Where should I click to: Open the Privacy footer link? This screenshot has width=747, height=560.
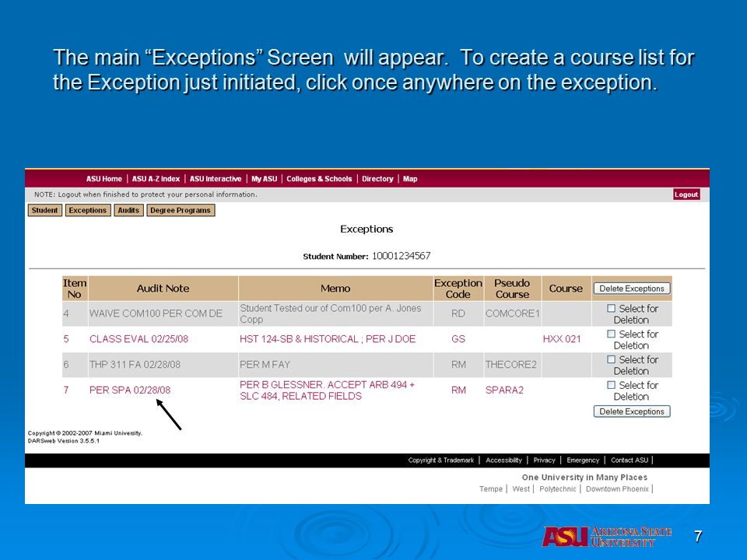pyautogui.click(x=544, y=460)
